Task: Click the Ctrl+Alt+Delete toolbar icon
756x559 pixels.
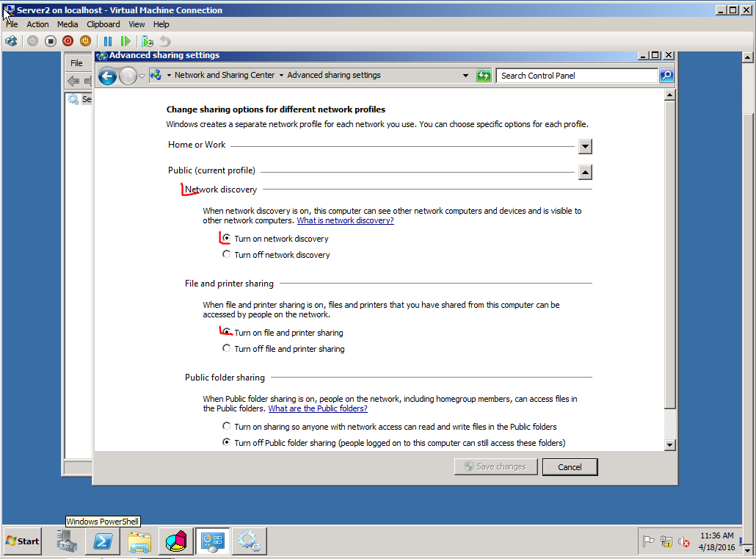Action: 11,42
